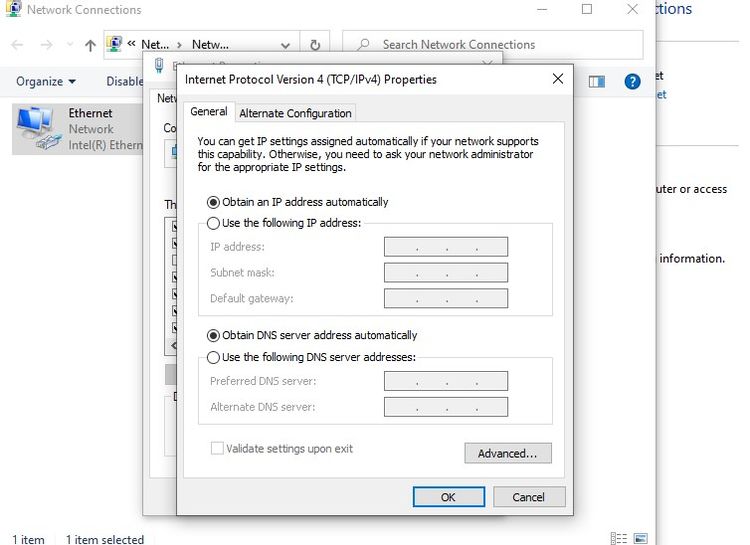Click Disable this network device
This screenshot has height=545, width=750.
(x=124, y=81)
